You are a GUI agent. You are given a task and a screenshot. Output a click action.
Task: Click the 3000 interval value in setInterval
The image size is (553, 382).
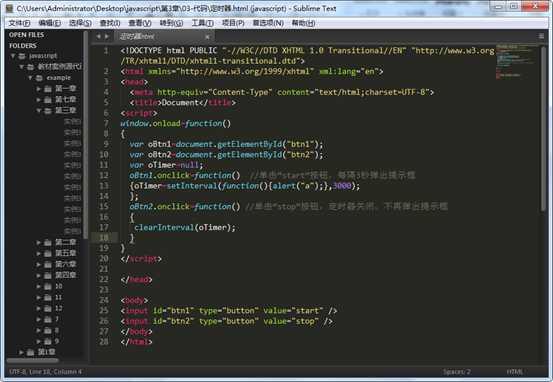tap(342, 186)
